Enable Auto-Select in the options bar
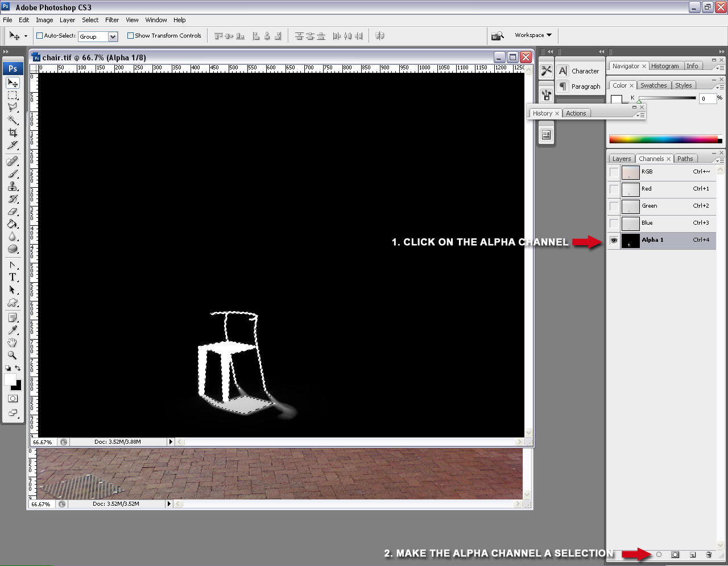The width and height of the screenshot is (728, 566). [39, 35]
